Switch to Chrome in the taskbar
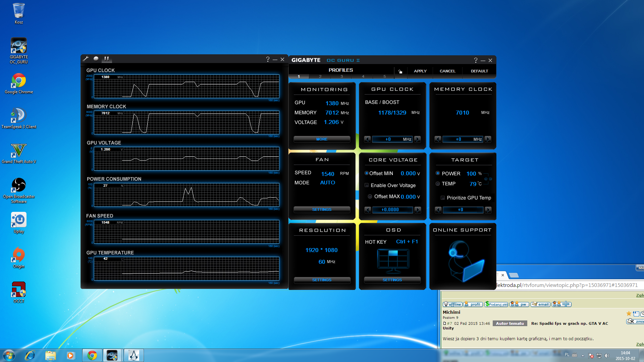Image resolution: width=644 pixels, height=362 pixels. tap(92, 355)
